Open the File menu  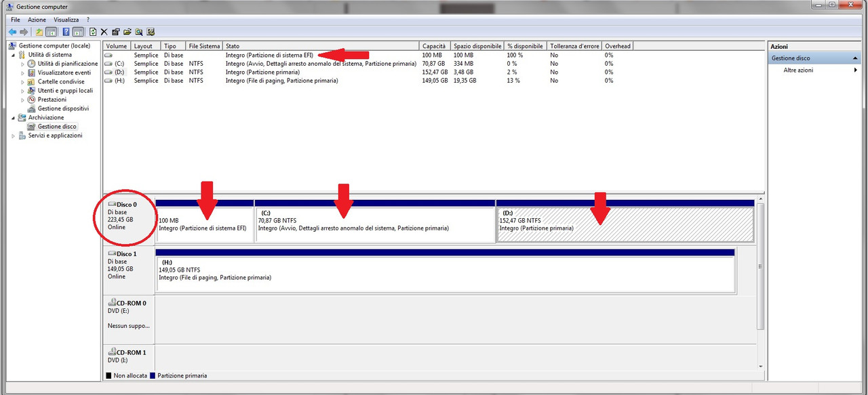click(16, 20)
